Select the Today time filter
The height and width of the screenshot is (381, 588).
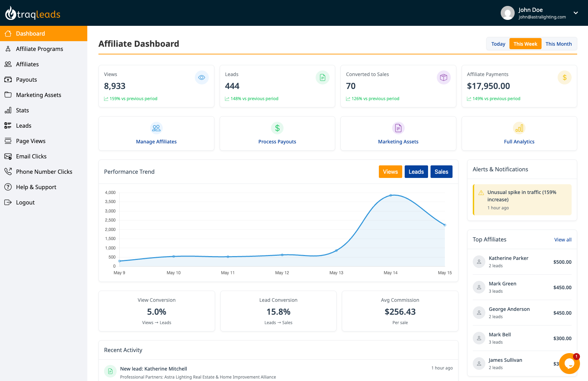(498, 44)
